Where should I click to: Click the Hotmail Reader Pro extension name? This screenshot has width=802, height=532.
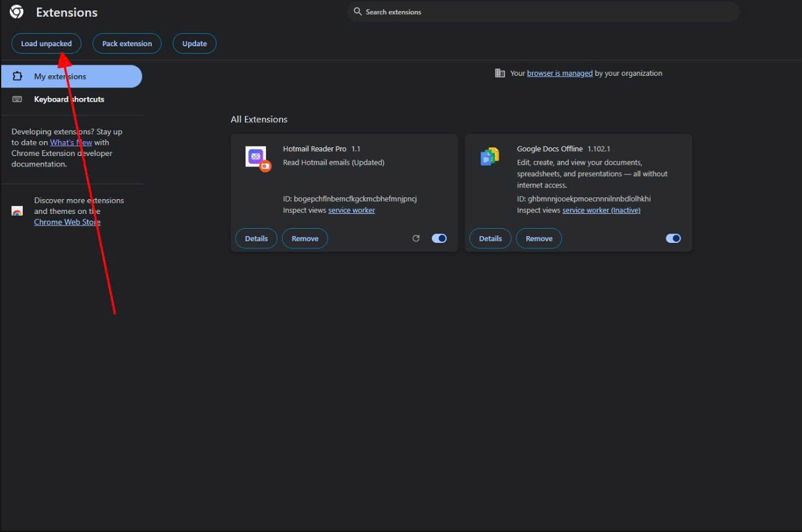(315, 149)
